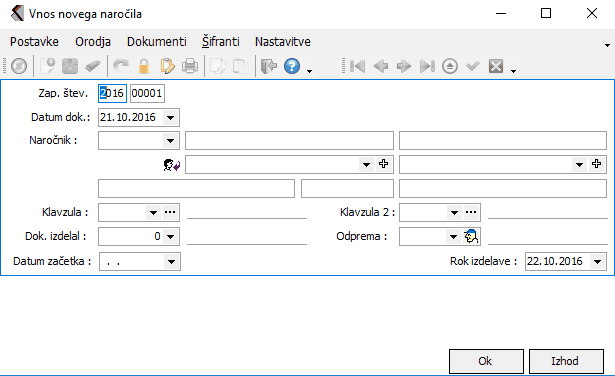Open the Dok. izdelal dropdown
The width and height of the screenshot is (615, 376).
click(x=171, y=236)
